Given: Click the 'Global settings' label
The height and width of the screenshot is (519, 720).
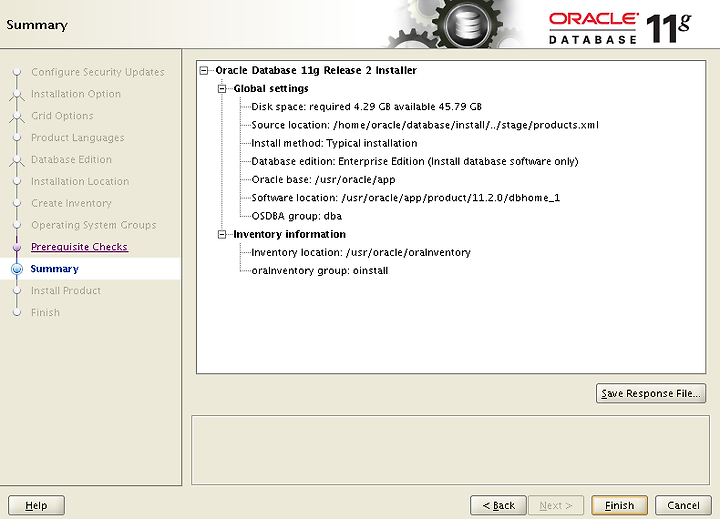Looking at the screenshot, I should coord(271,89).
